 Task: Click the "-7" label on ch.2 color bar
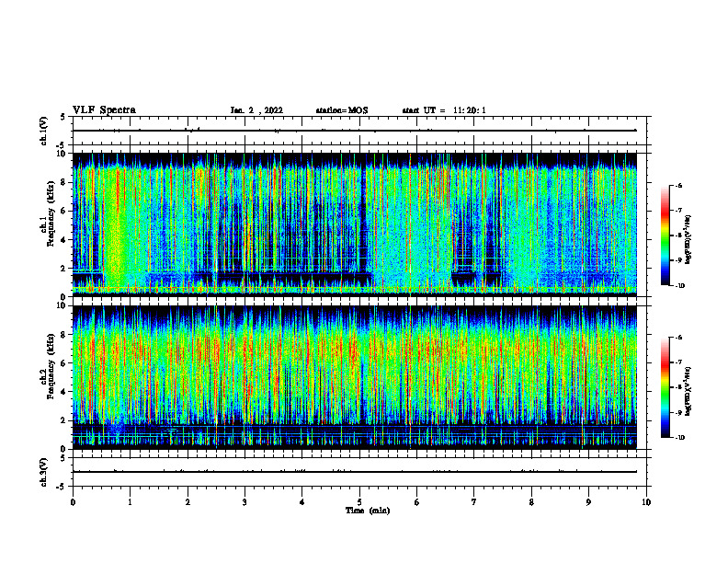click(x=678, y=362)
